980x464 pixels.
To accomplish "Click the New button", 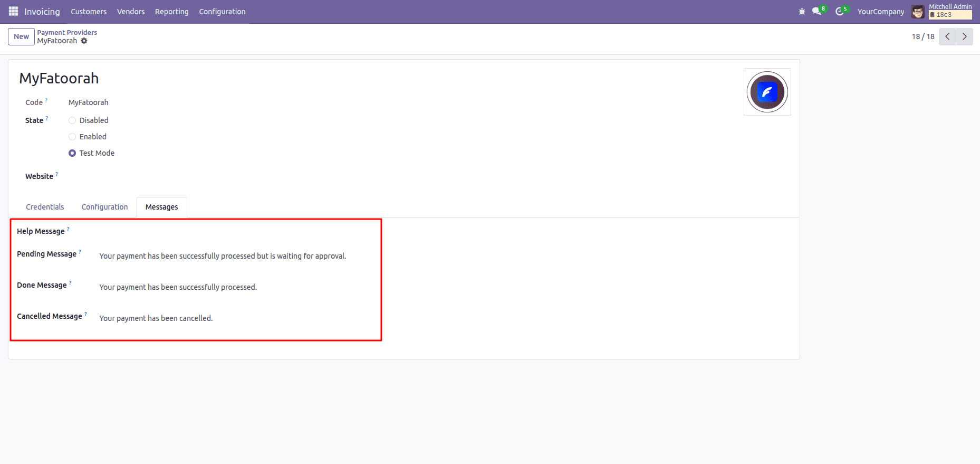I will tap(21, 36).
